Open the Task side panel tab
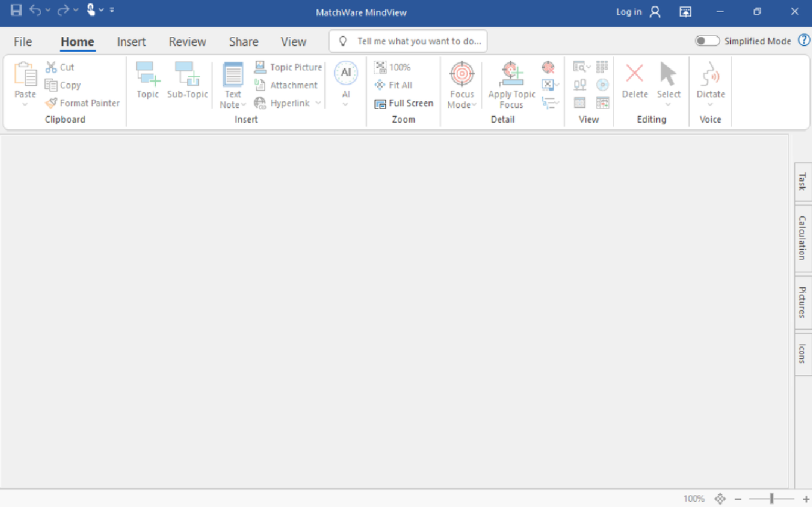Image resolution: width=812 pixels, height=507 pixels. click(803, 182)
